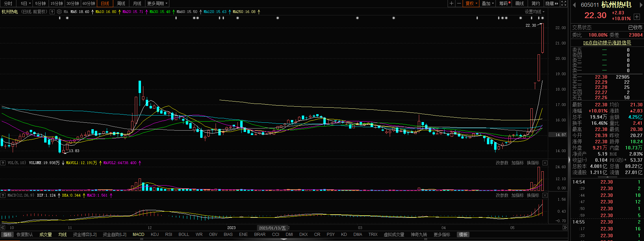
Task: Toggle fullscreen chart view icon
Action: 564,3
